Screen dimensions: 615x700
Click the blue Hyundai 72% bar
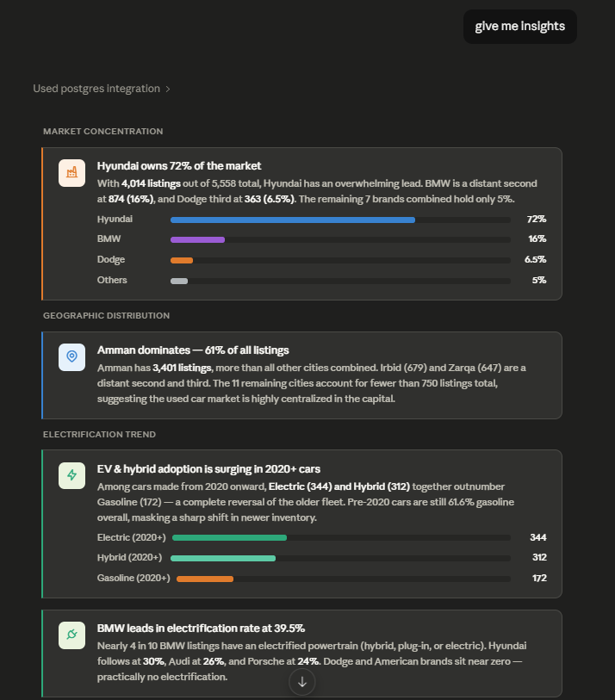point(293,220)
